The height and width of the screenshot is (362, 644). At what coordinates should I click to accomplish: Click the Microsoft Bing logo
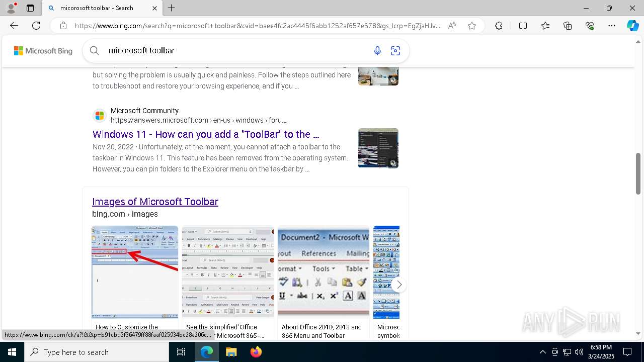pyautogui.click(x=43, y=51)
